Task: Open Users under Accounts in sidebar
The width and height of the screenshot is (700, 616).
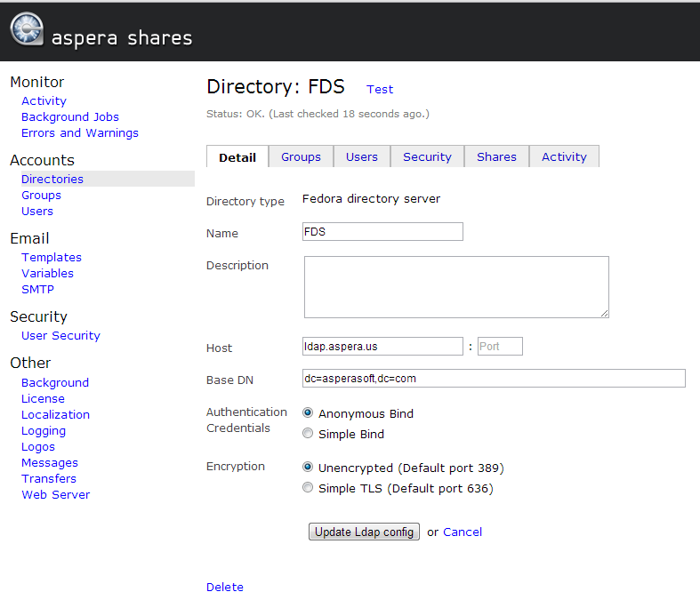Action: point(37,211)
